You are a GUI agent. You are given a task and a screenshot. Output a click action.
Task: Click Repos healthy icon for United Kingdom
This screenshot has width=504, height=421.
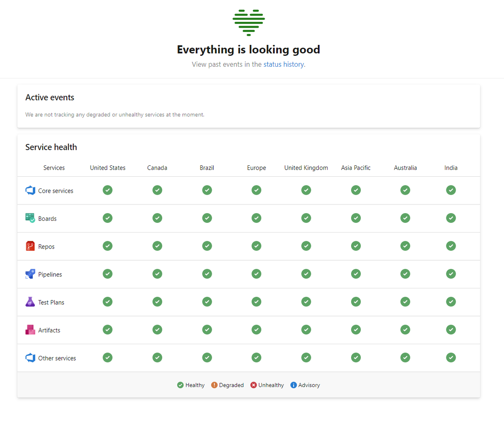point(306,246)
